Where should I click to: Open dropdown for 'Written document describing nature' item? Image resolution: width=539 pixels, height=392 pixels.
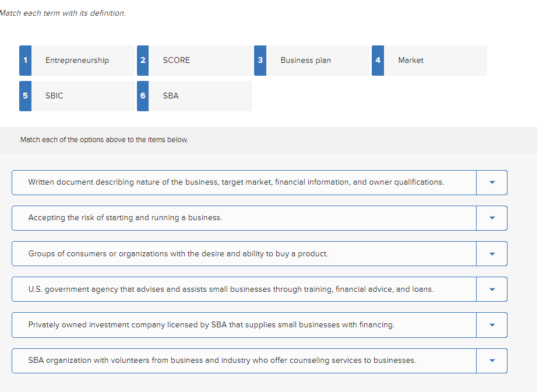pyautogui.click(x=492, y=182)
